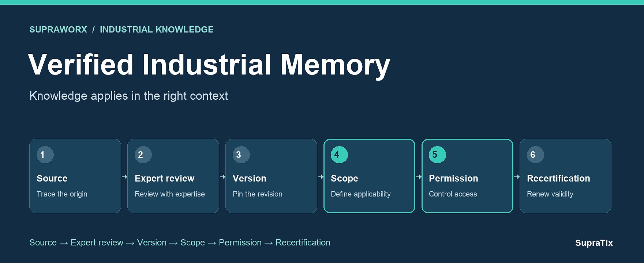Click the "Permission" card heading

(x=453, y=178)
